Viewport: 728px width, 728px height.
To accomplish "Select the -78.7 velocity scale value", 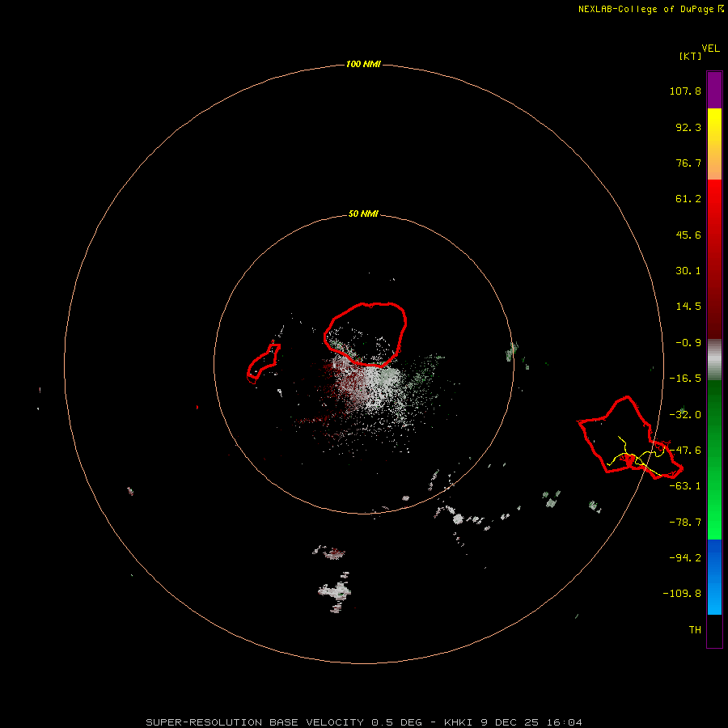I will pyautogui.click(x=685, y=523).
